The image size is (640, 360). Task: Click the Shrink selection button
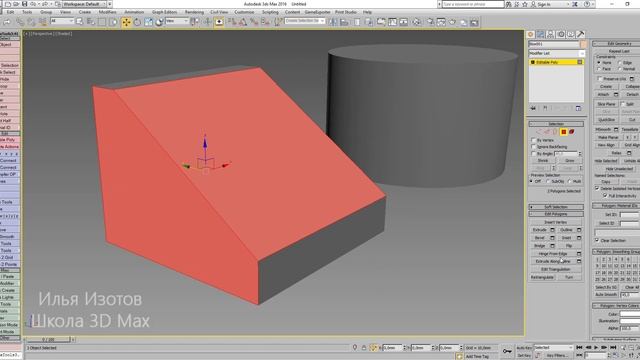click(542, 161)
